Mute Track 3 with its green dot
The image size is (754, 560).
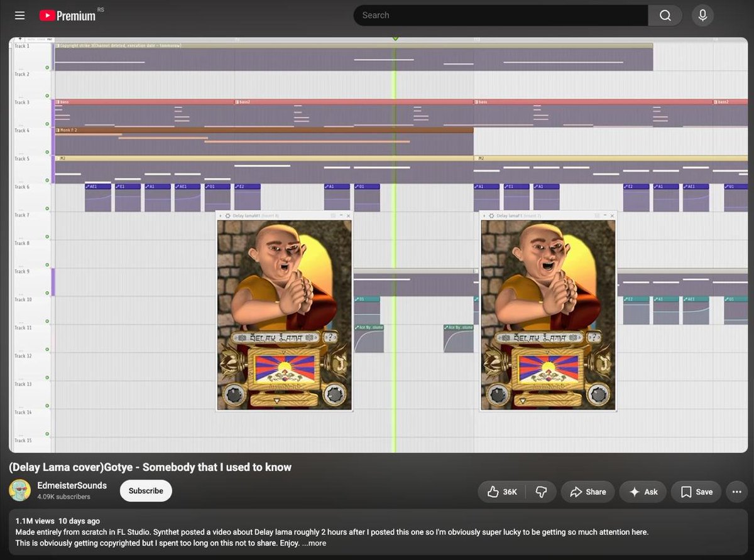47,124
